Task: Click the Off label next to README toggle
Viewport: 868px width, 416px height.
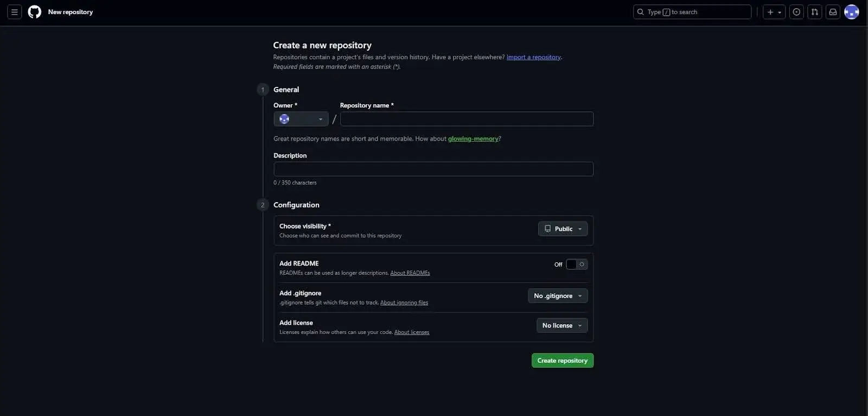Action: [x=558, y=264]
